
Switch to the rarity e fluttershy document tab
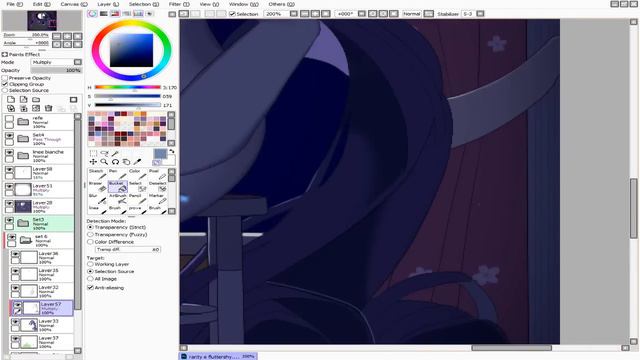[x=218, y=356]
